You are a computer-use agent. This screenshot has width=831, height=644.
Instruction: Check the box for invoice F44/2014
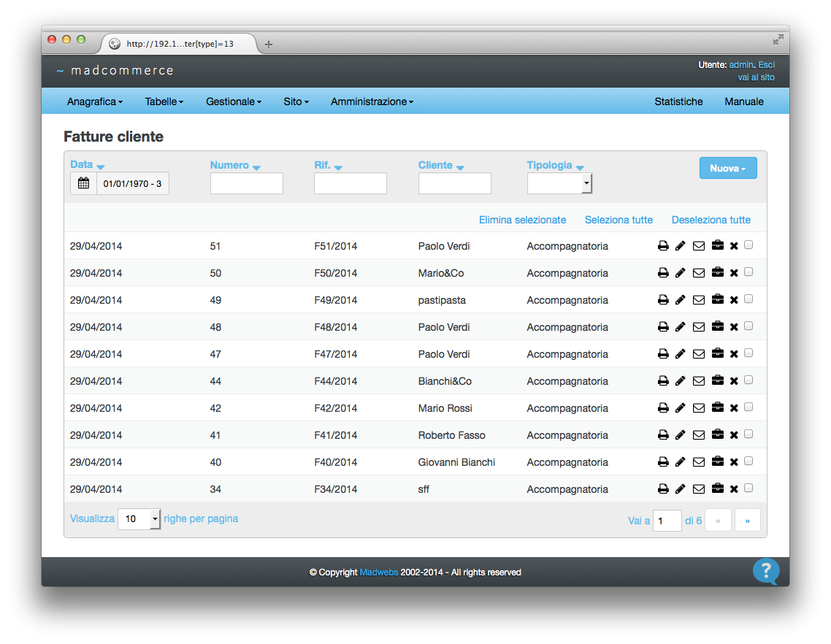748,380
